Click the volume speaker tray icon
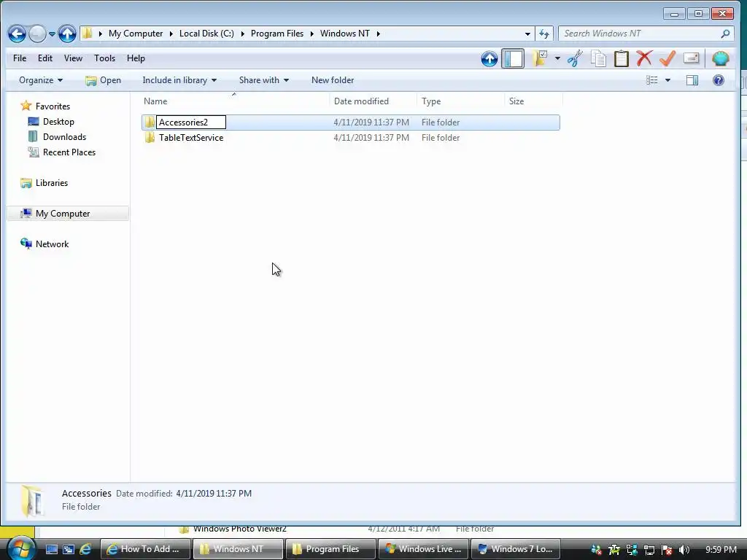The height and width of the screenshot is (560, 747). [x=684, y=550]
